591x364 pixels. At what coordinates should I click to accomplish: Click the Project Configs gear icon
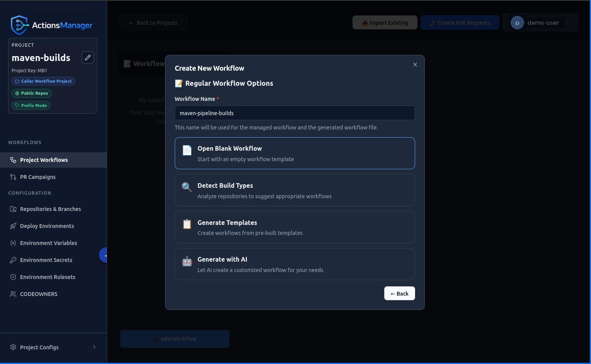[13, 347]
